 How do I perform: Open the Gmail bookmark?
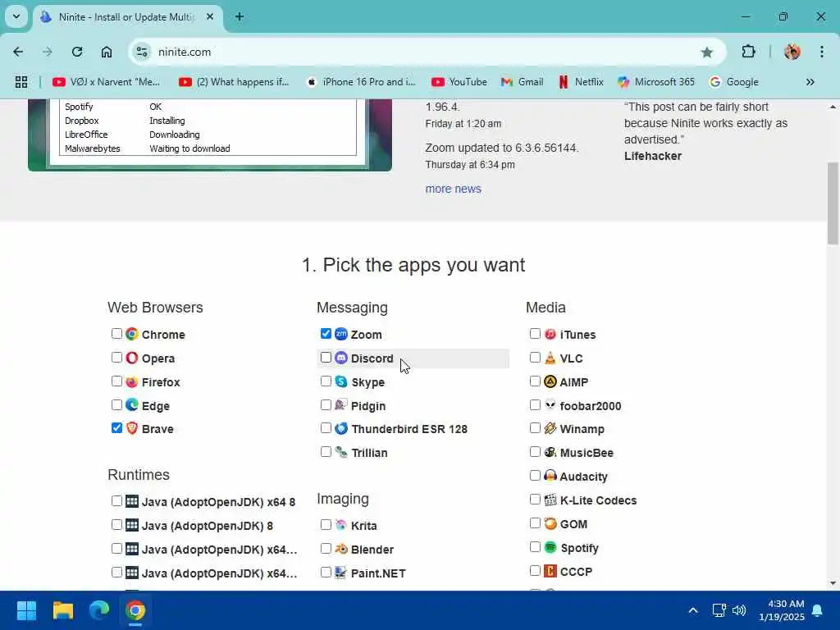(523, 82)
